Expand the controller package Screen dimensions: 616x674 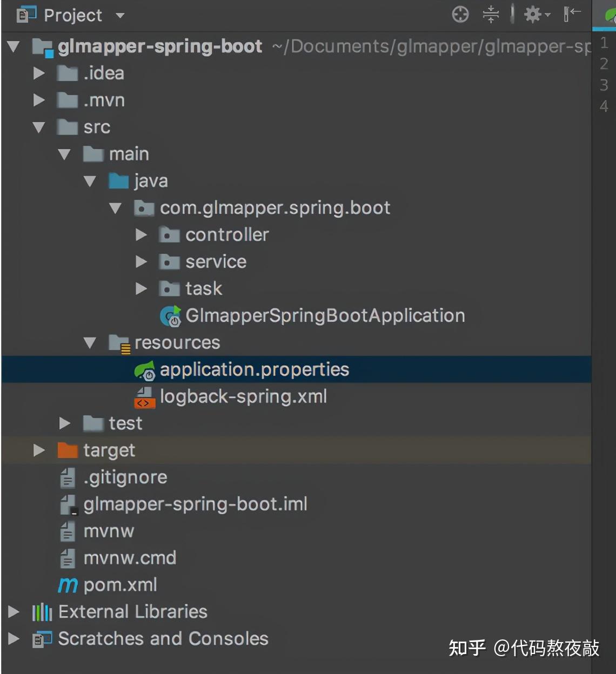point(141,235)
